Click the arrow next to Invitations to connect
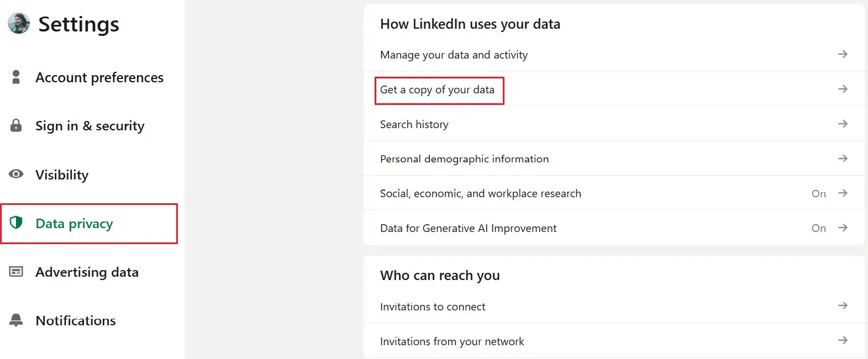This screenshot has height=359, width=868. pyautogui.click(x=843, y=305)
